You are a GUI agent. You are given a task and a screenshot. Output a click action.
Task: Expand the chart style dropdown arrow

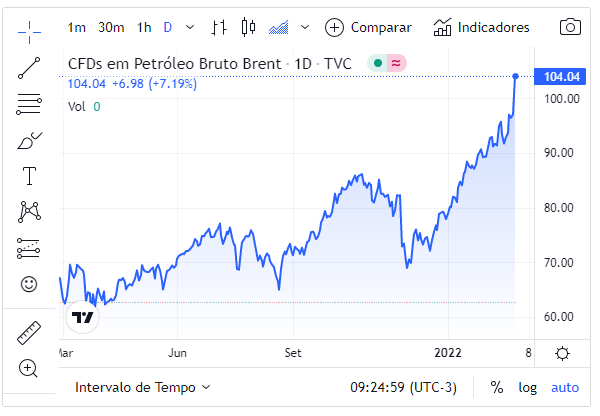(x=305, y=27)
